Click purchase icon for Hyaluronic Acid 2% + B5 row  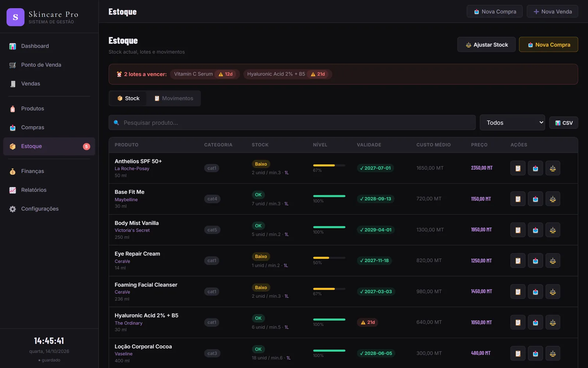click(x=535, y=322)
